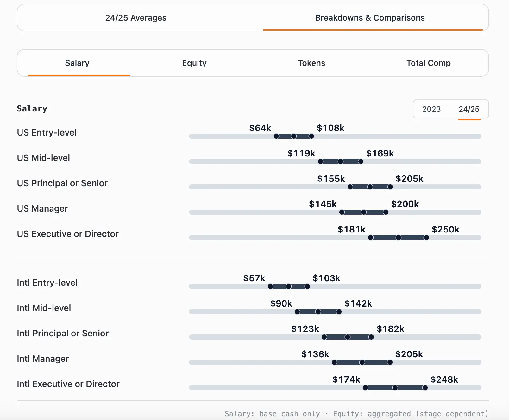Select the Salary tab
Viewport: 509px width, 420px height.
[77, 63]
